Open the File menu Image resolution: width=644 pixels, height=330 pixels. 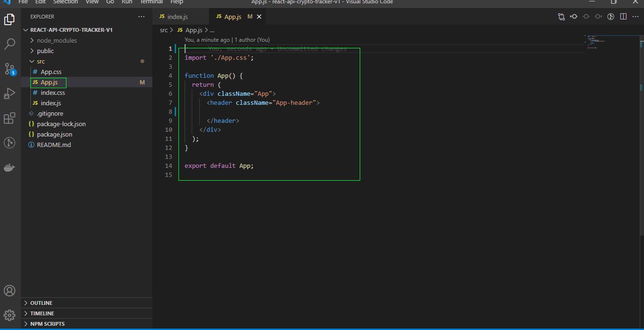tap(23, 2)
